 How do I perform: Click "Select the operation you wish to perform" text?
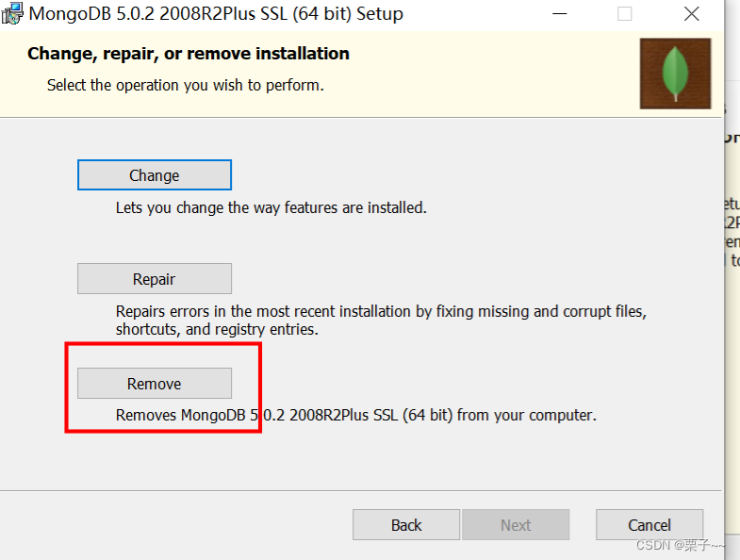[186, 85]
